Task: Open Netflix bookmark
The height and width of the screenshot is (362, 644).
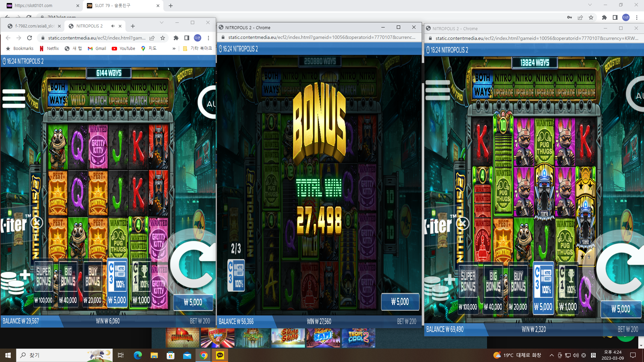Action: tap(49, 49)
